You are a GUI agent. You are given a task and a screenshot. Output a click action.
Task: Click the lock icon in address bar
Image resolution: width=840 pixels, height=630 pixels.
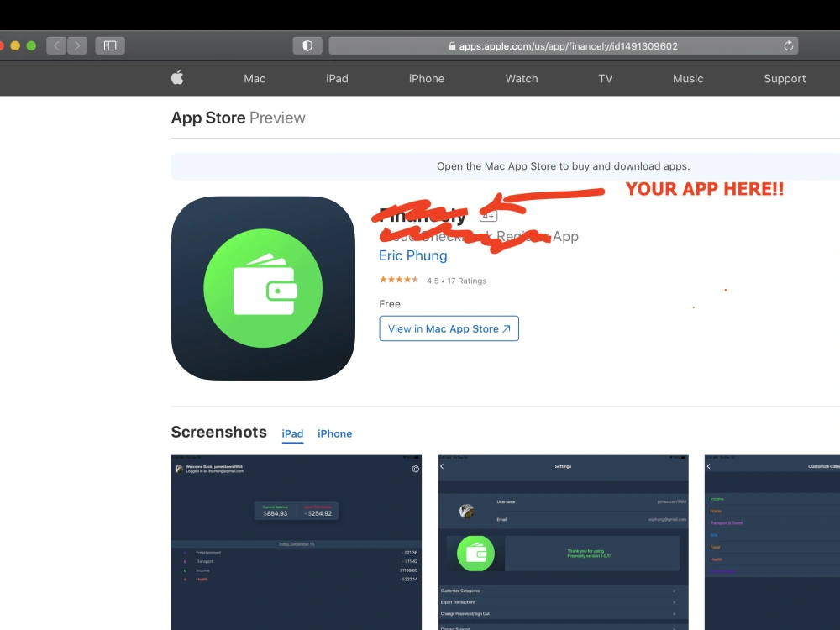coord(452,46)
